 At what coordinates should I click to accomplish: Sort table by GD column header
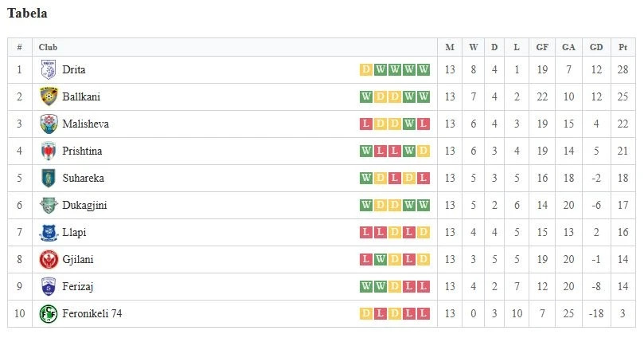click(x=596, y=47)
